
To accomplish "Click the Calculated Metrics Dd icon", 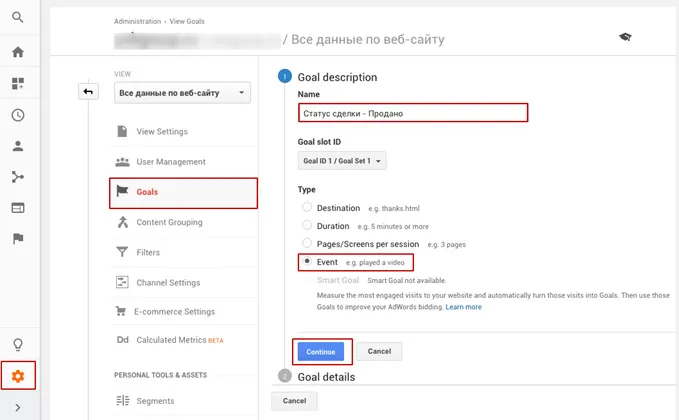I will click(123, 340).
